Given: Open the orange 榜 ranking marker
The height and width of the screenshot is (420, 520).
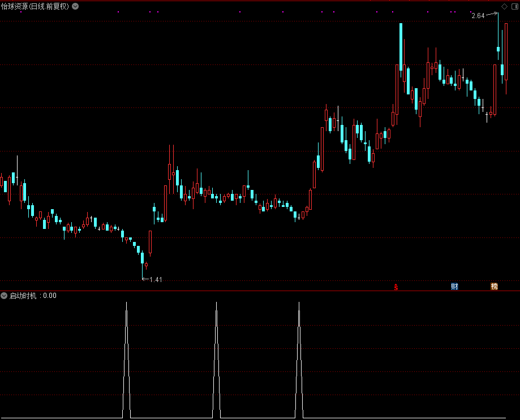Looking at the screenshot, I should [x=494, y=287].
